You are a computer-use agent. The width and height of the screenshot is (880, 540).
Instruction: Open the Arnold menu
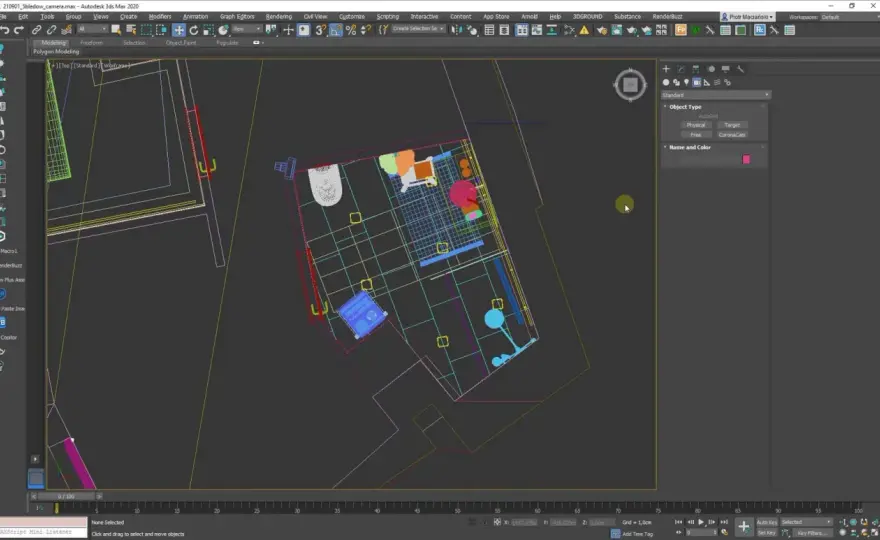point(529,17)
